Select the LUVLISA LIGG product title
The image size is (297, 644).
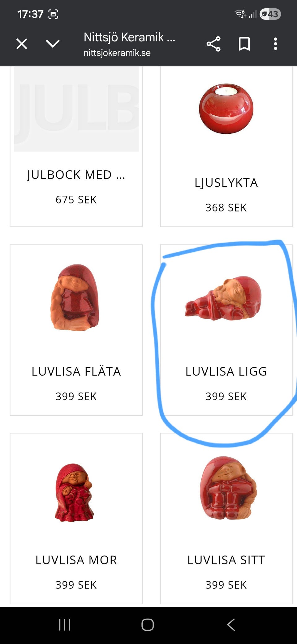pos(226,371)
